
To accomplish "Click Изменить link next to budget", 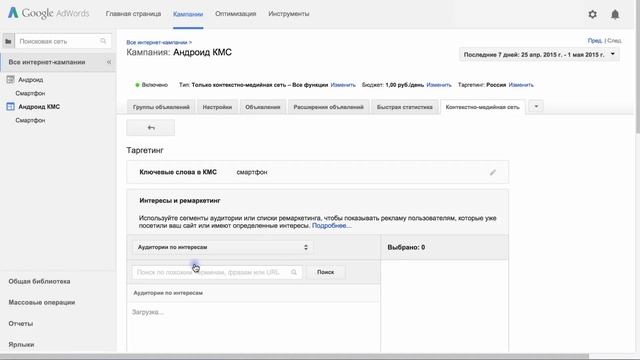I will (x=439, y=85).
